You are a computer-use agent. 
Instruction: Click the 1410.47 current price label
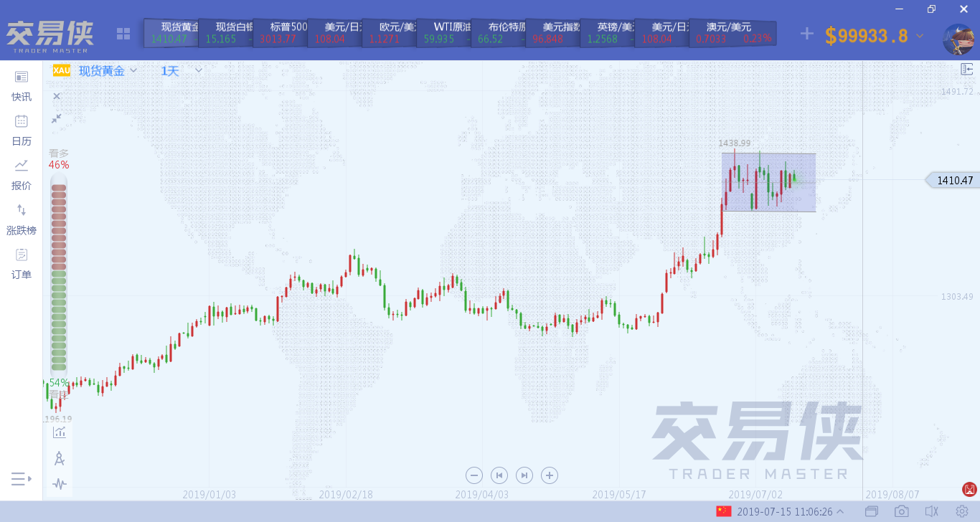coord(951,181)
